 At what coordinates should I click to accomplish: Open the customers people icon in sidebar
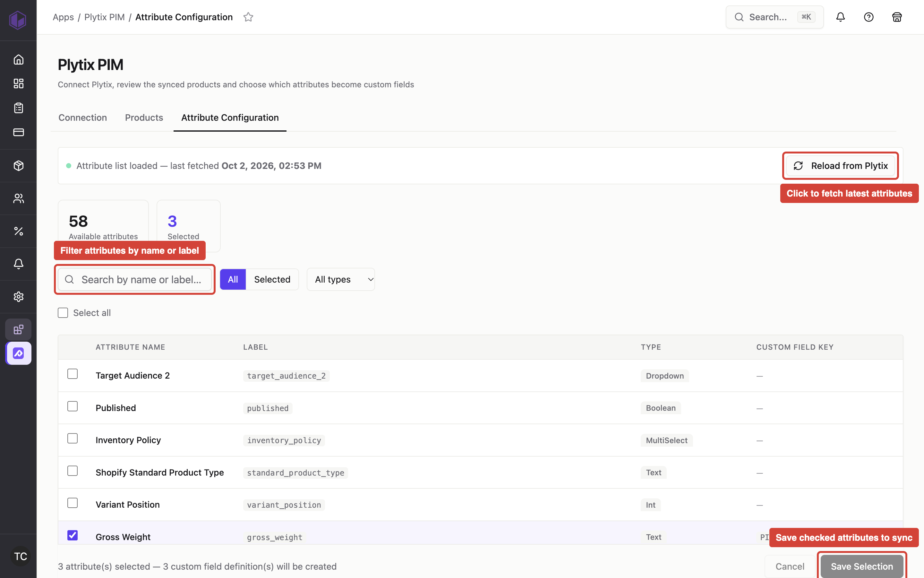coord(18,198)
